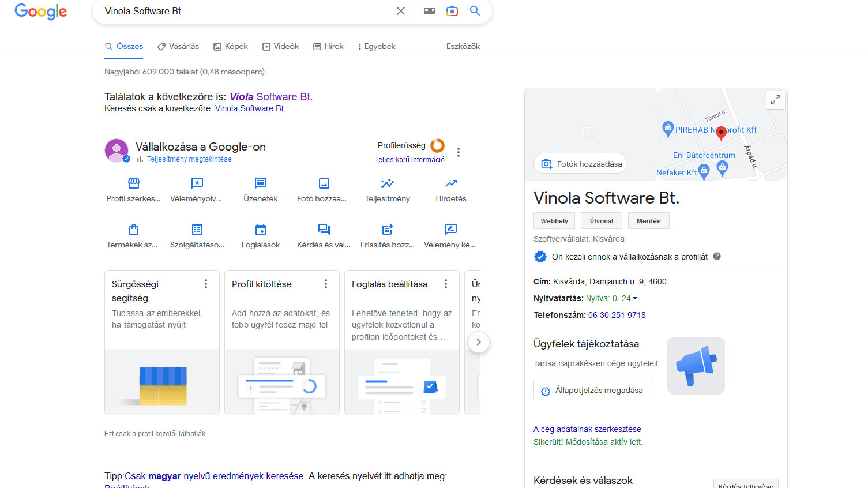Clear the search query with X icon

[401, 11]
